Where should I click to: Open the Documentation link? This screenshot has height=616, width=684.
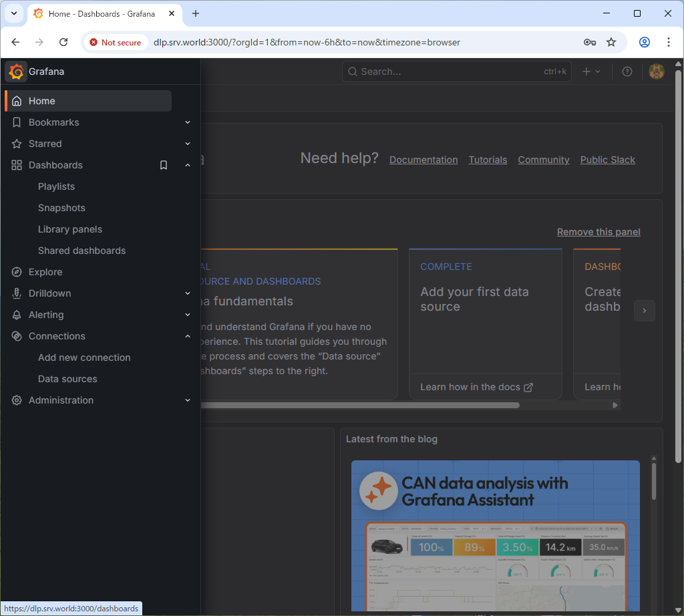pyautogui.click(x=423, y=160)
